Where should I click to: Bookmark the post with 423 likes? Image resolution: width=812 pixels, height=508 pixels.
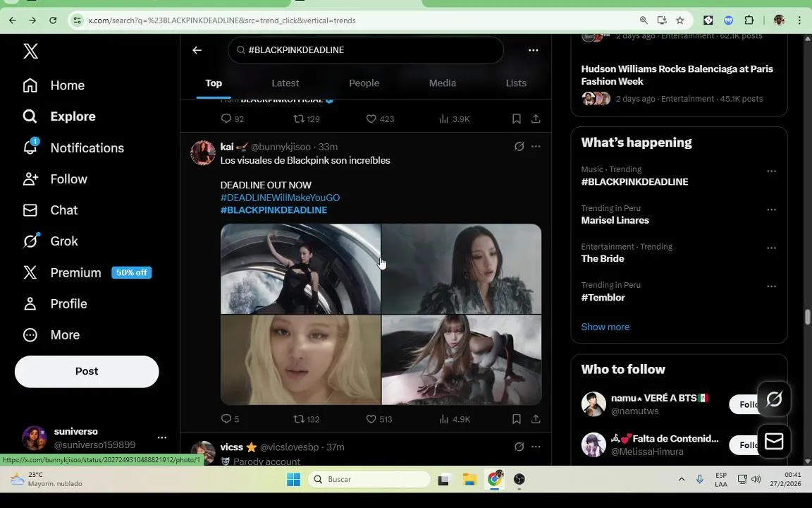pos(516,119)
